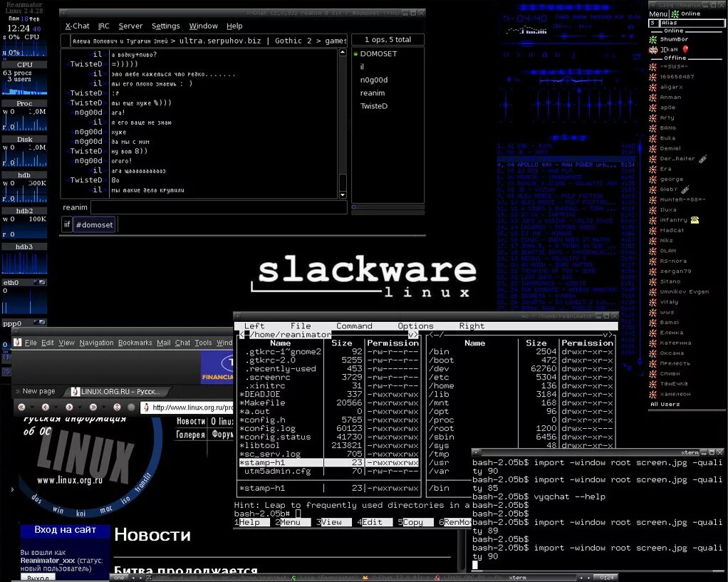Open the Navigation menu in Opera
Screen dimensions: 728x582
96,343
